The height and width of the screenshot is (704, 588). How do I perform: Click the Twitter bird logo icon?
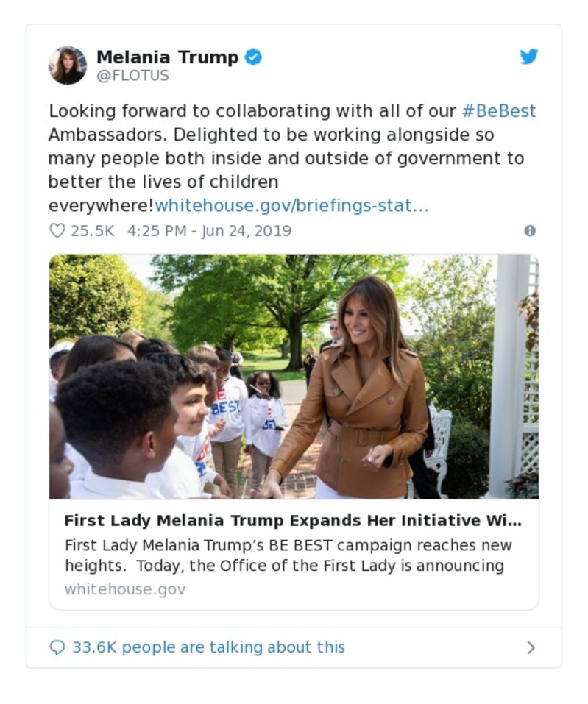tap(529, 57)
